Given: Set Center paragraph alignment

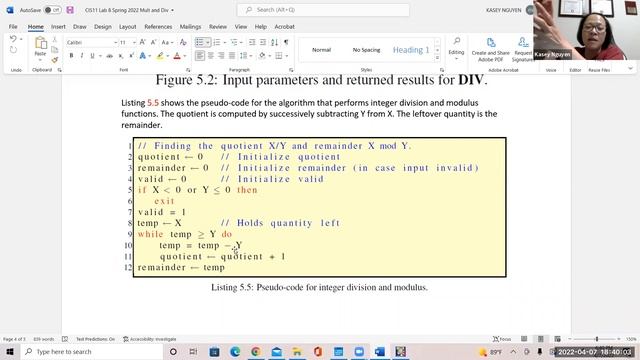Looking at the screenshot, I should click(211, 56).
